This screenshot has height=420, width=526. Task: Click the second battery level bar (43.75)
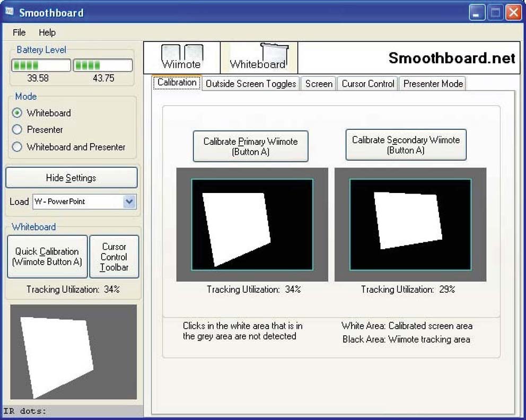[x=103, y=65]
